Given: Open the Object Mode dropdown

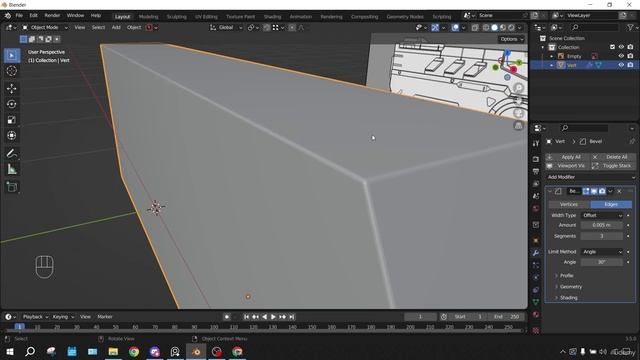Looking at the screenshot, I should point(44,28).
